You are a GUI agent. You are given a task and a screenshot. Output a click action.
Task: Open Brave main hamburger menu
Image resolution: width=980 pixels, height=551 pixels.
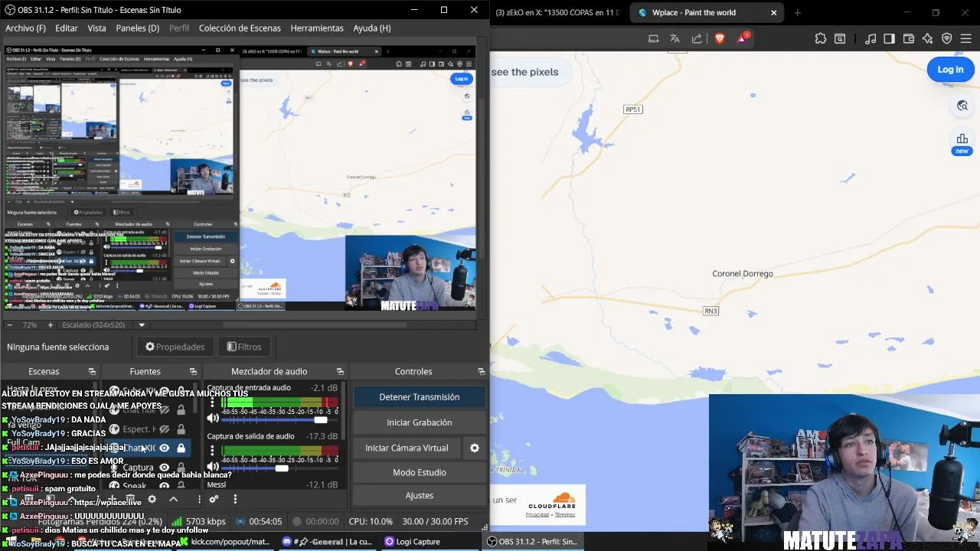966,38
